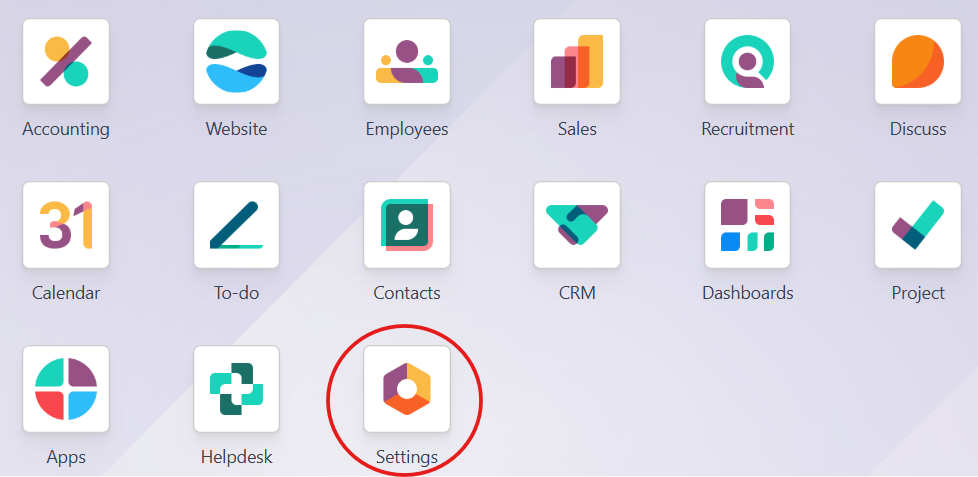Click the Project text label
The image size is (978, 477).
tap(917, 293)
